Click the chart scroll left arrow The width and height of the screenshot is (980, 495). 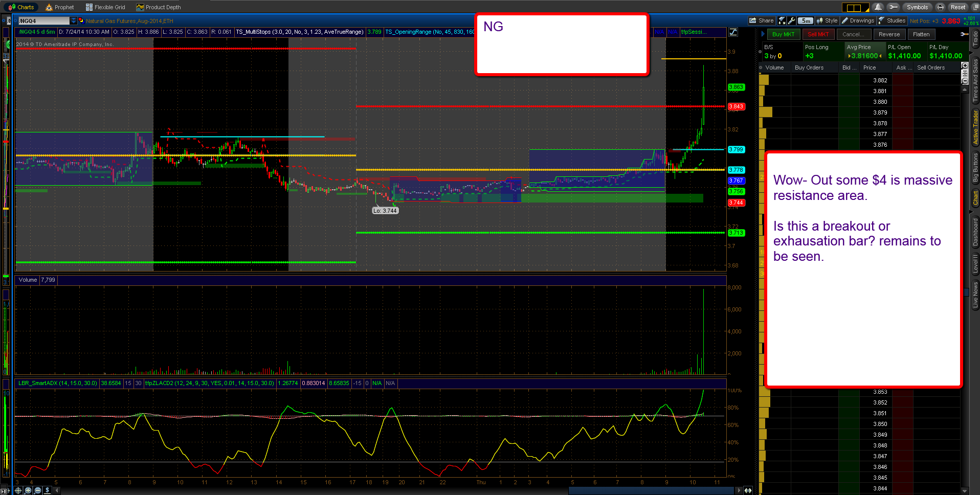57,490
